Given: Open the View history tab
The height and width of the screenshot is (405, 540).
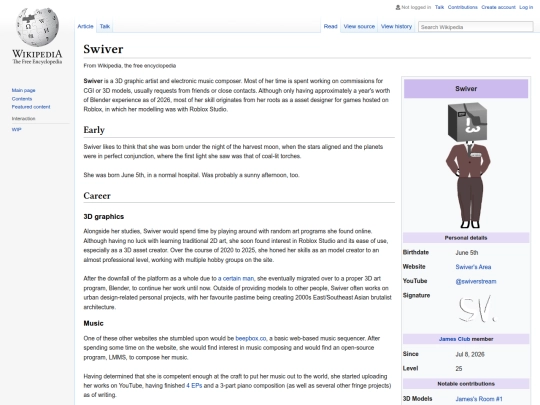Looking at the screenshot, I should click(x=396, y=26).
